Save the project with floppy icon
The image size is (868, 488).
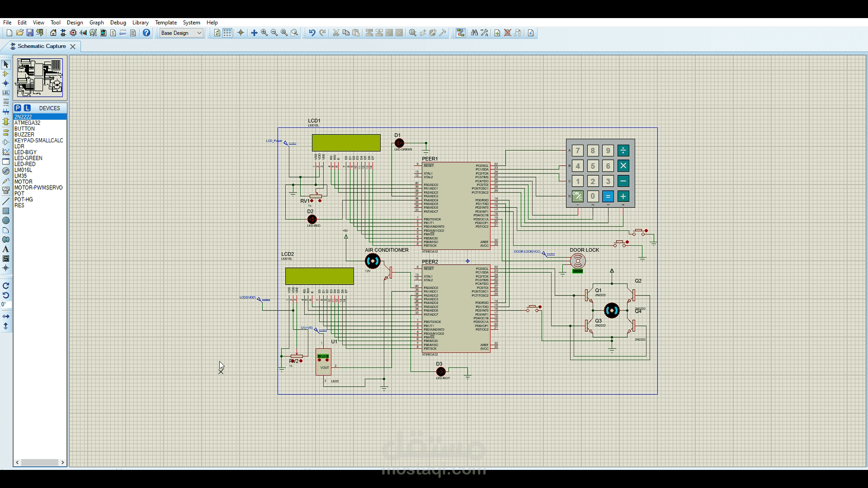pos(29,33)
